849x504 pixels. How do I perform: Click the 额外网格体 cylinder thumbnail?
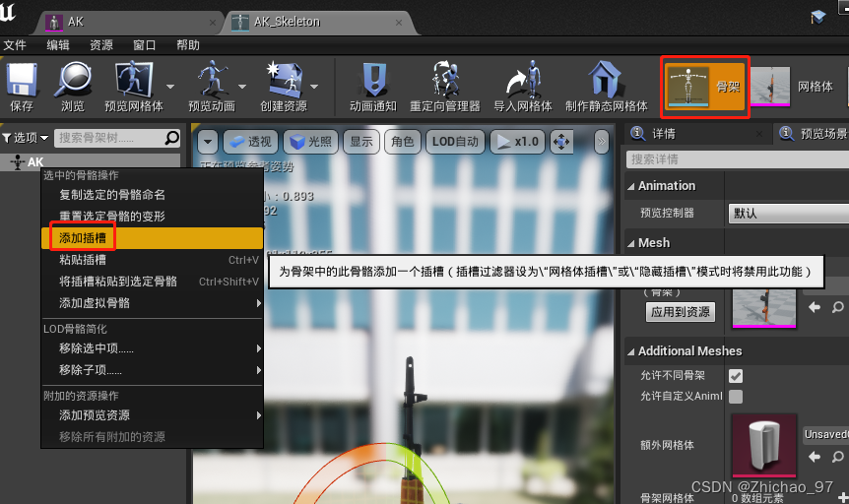764,446
